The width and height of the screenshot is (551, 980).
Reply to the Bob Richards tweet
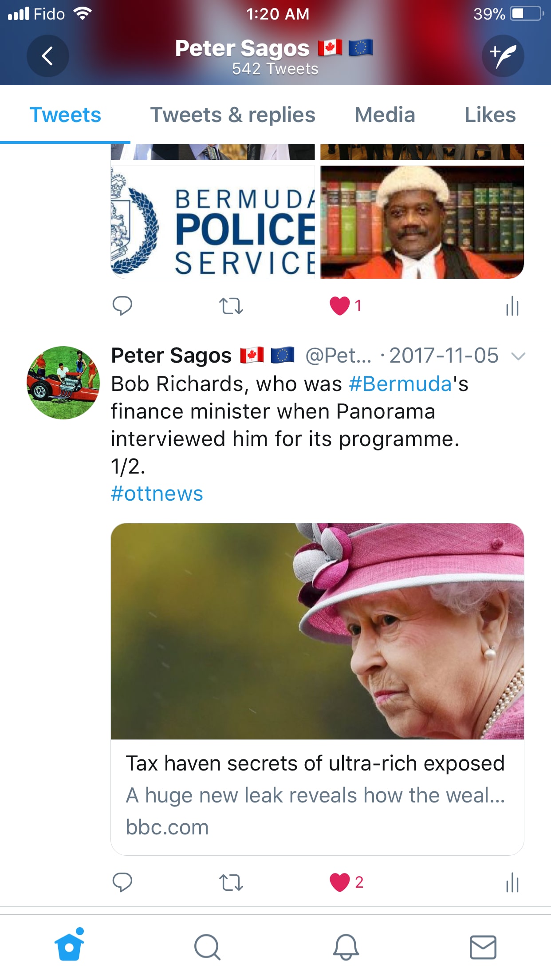122,882
